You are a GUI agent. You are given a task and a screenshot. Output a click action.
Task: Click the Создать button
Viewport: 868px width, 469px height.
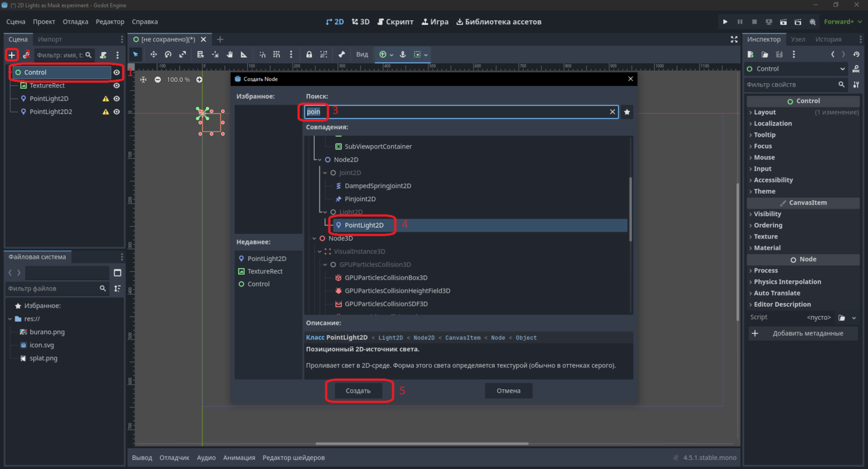pos(358,390)
